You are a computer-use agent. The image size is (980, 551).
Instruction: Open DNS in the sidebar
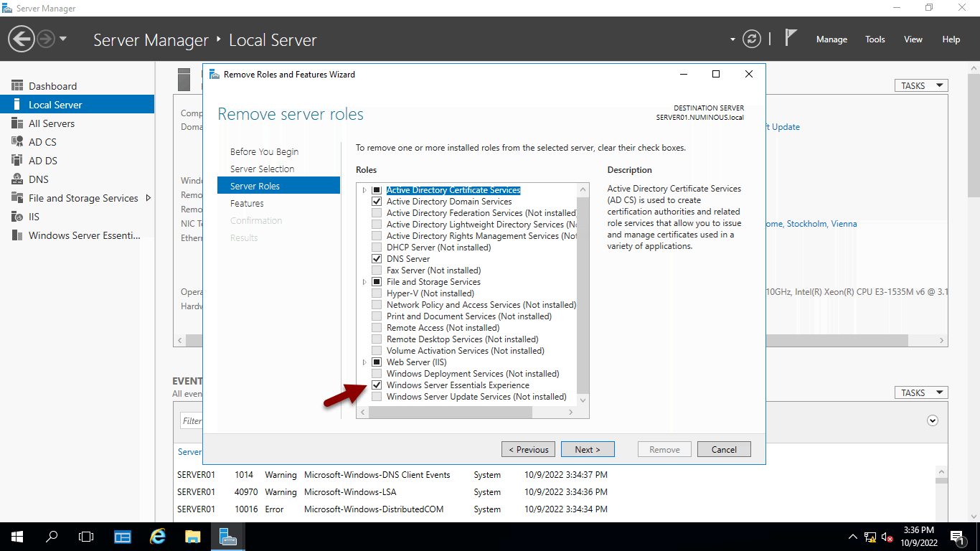(x=77, y=179)
